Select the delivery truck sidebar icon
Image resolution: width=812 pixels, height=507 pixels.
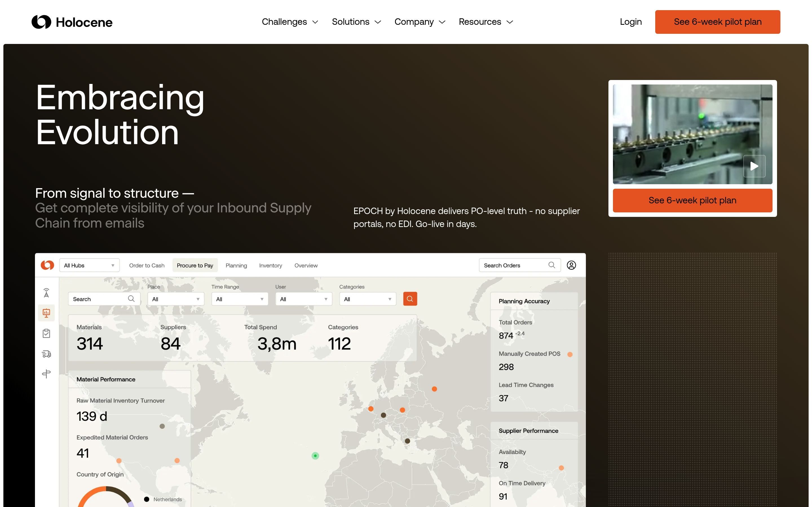[46, 354]
